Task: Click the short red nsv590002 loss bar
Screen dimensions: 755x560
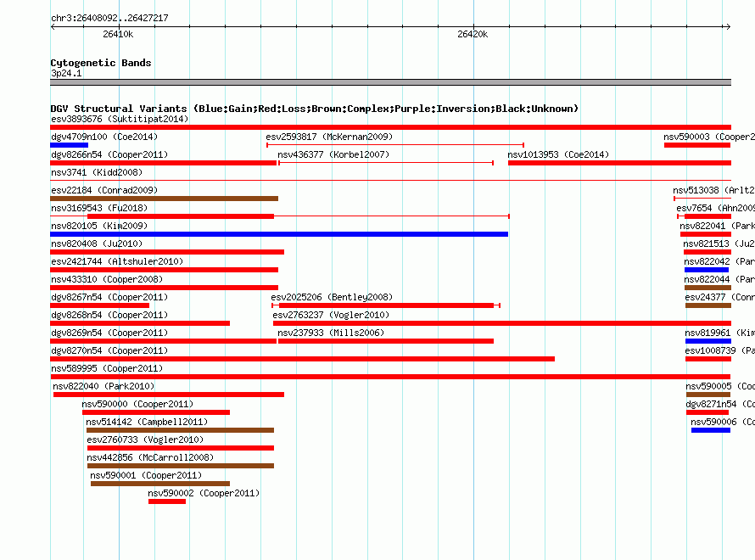Action: coord(167,501)
